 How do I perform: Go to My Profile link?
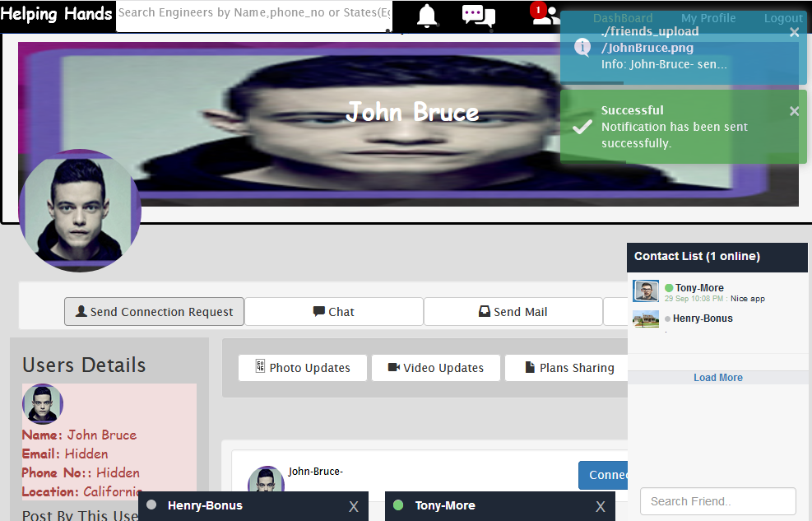point(708,18)
